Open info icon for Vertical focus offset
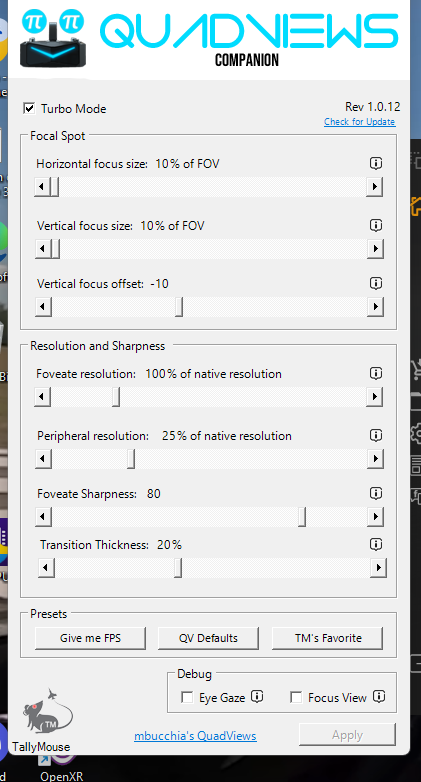The image size is (421, 782). click(376, 283)
